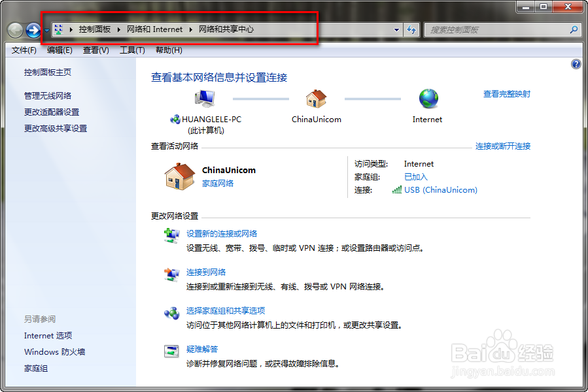Open the 工具(T) menu
The height and width of the screenshot is (392, 588).
132,50
